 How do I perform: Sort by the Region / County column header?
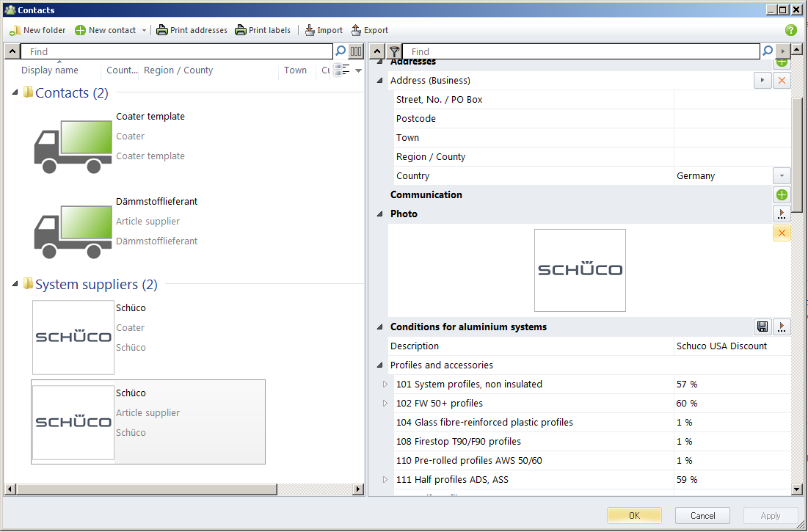tap(178, 70)
